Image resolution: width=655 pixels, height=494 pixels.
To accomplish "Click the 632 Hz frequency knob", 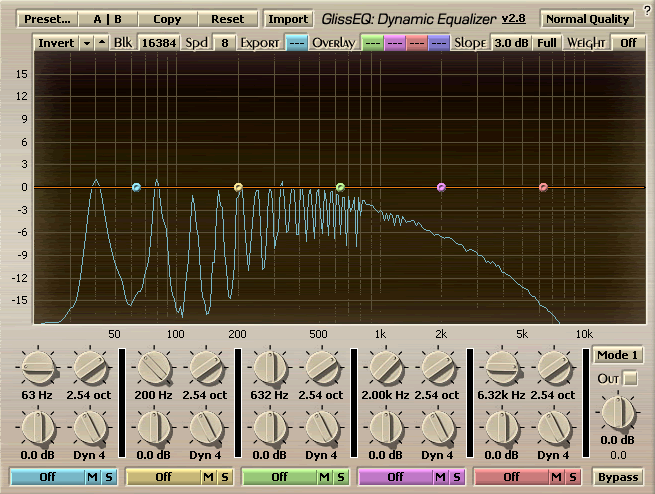I will coord(270,368).
